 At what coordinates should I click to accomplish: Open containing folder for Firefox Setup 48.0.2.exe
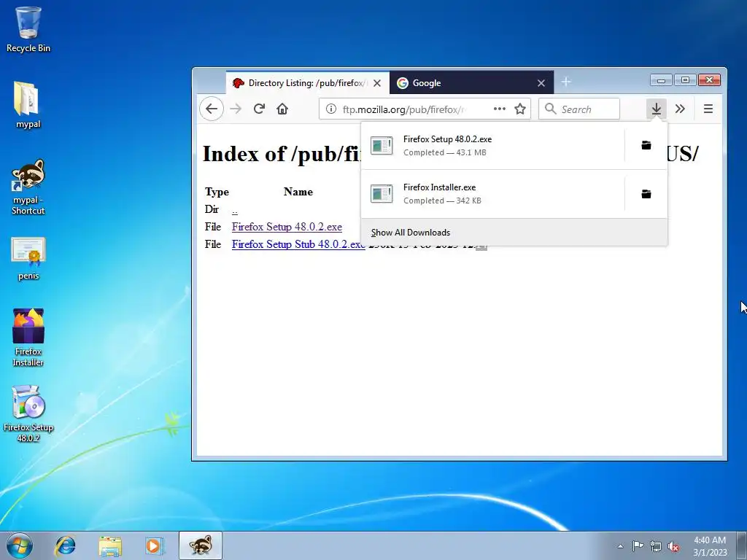point(646,145)
